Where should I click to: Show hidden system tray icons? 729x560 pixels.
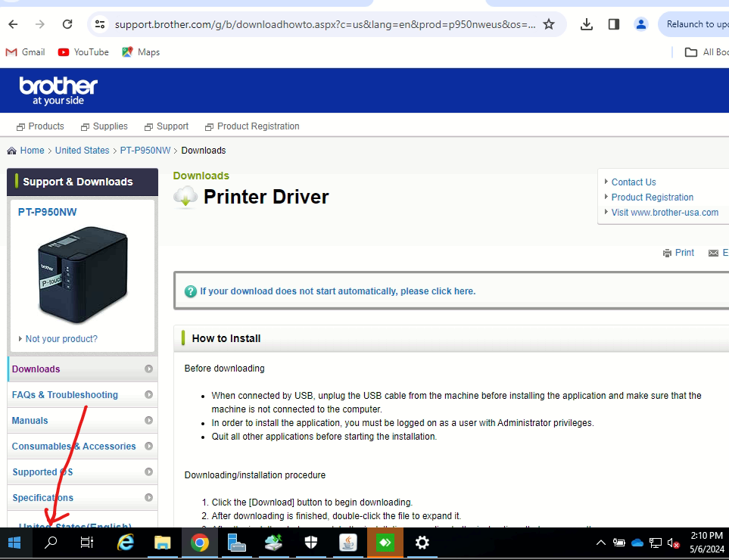click(x=600, y=543)
